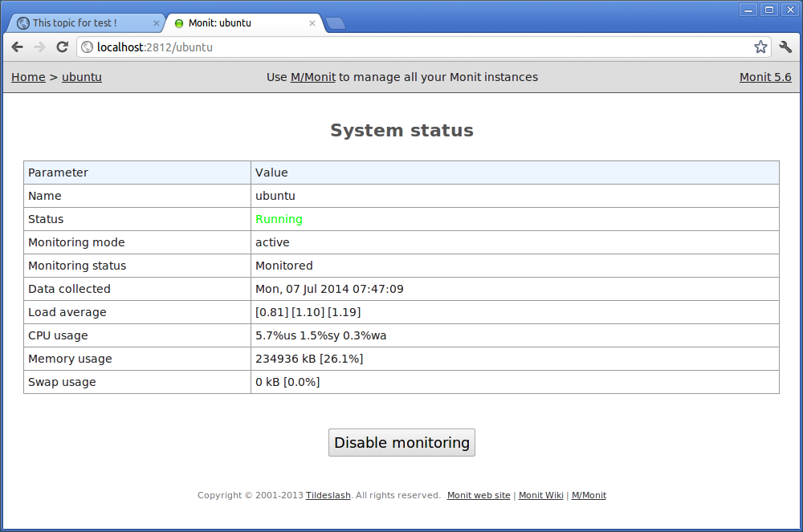Click the Name value 'ubuntu' in the table
803x532 pixels.
click(x=275, y=196)
